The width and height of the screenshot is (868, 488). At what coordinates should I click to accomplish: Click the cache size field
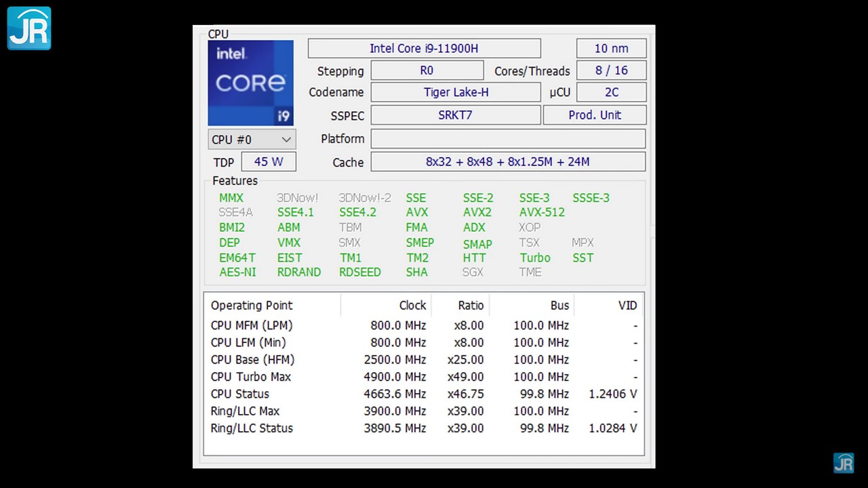coord(508,162)
